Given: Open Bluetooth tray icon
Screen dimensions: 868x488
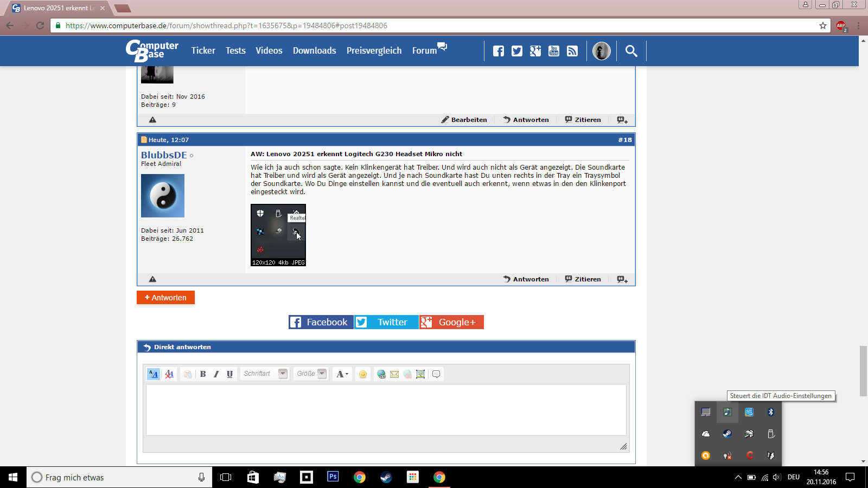Looking at the screenshot, I should 771,412.
